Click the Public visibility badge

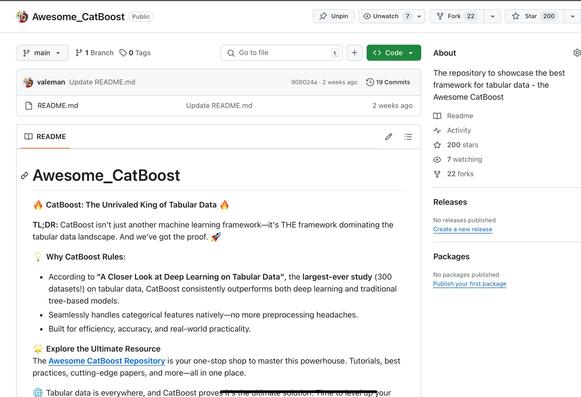141,17
